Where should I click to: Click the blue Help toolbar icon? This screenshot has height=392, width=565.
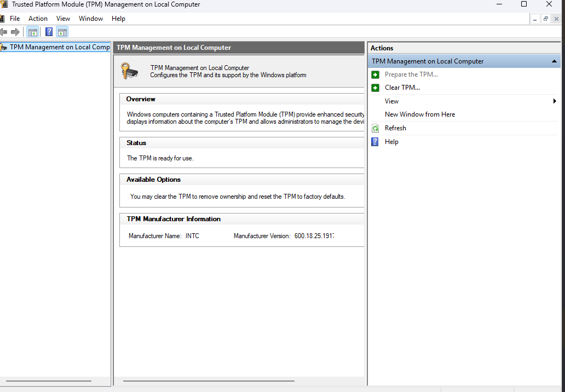(x=49, y=32)
